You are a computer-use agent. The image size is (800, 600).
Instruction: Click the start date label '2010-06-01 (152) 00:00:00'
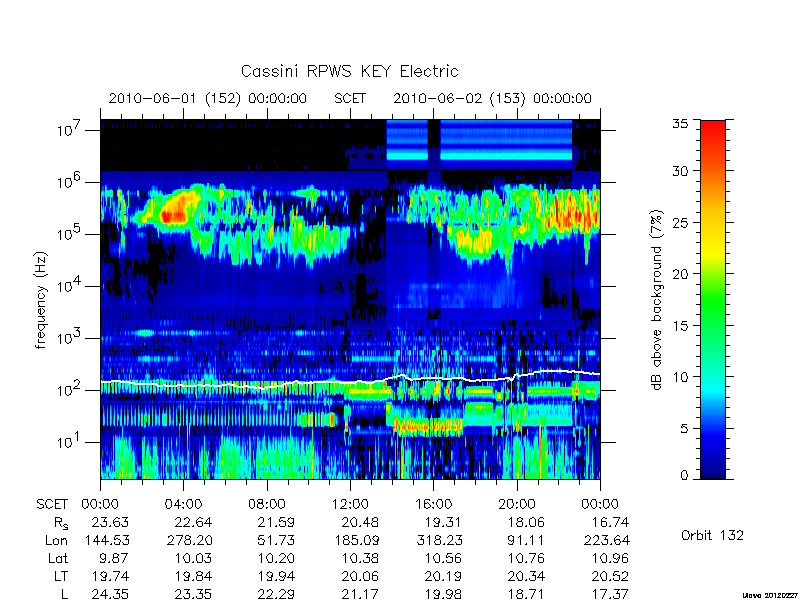tap(208, 98)
